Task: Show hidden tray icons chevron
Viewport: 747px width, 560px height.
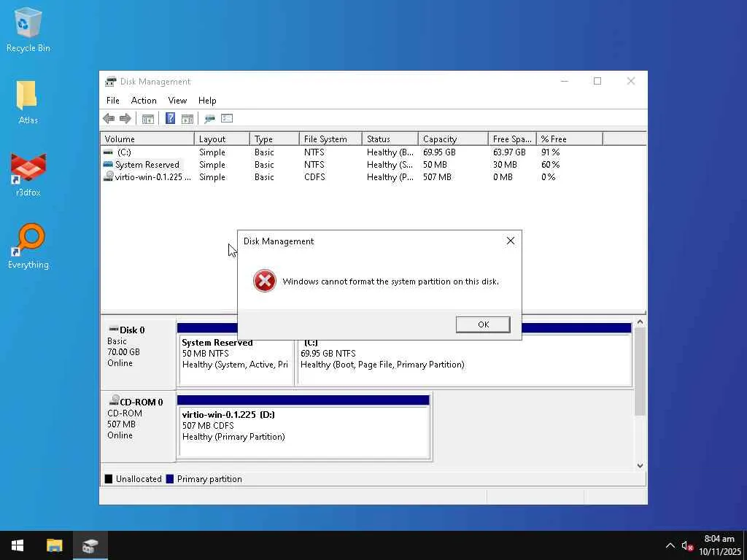Action: pyautogui.click(x=670, y=545)
